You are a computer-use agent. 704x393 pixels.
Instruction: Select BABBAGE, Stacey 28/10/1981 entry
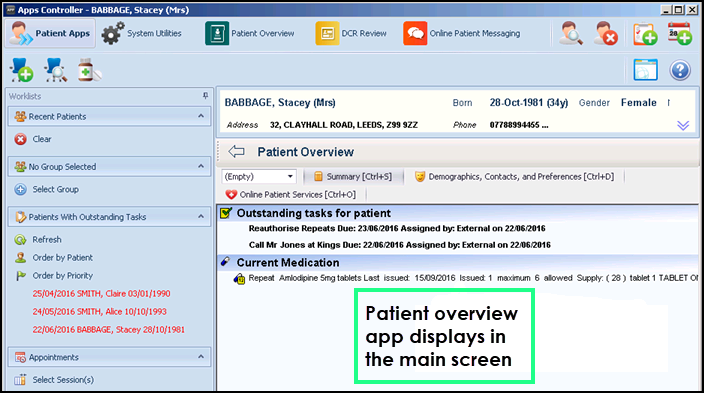pyautogui.click(x=108, y=330)
